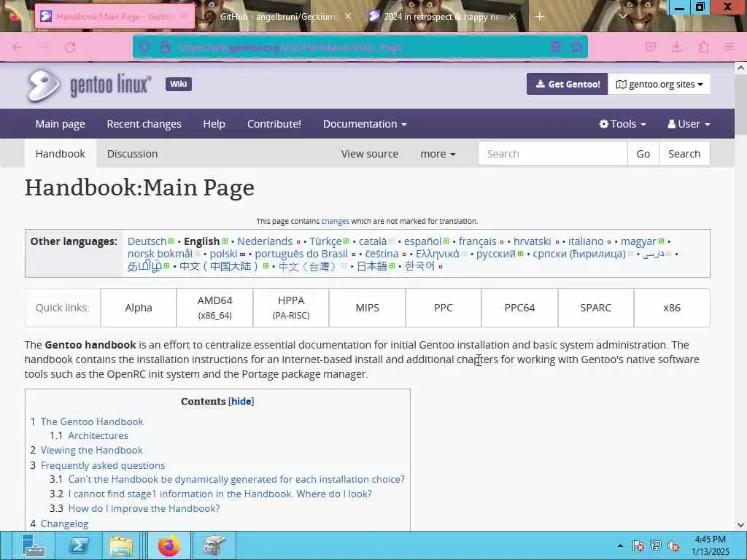Launch PowerShell from the taskbar
This screenshot has width=747, height=560.
[79, 545]
